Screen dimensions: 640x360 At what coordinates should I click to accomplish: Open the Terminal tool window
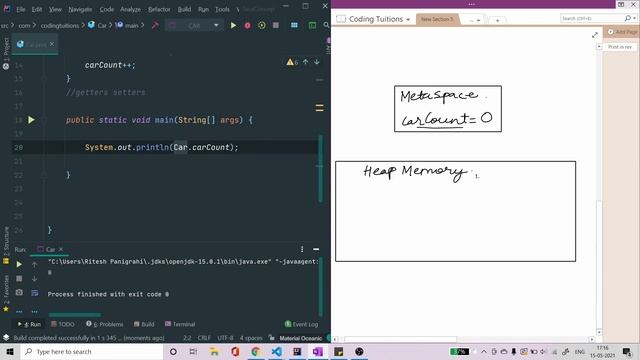(180, 324)
